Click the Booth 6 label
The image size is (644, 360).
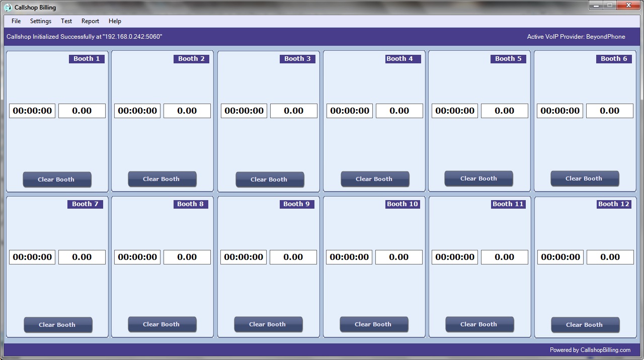(614, 59)
